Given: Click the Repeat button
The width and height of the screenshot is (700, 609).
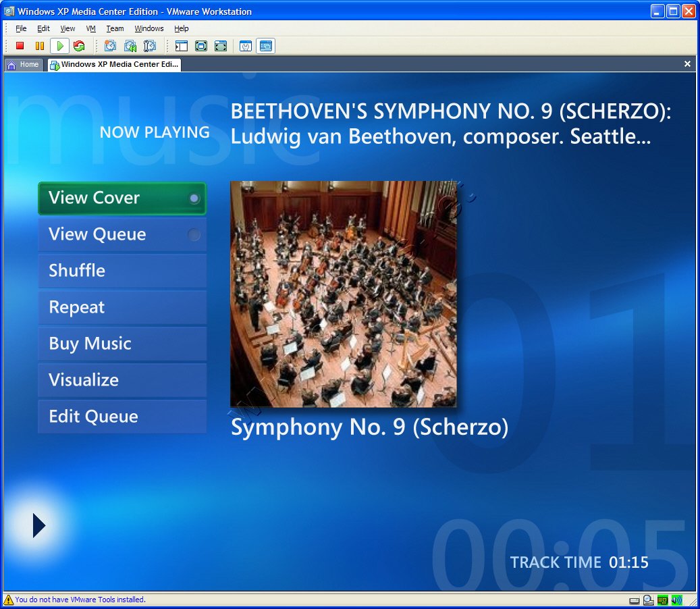Looking at the screenshot, I should point(122,308).
